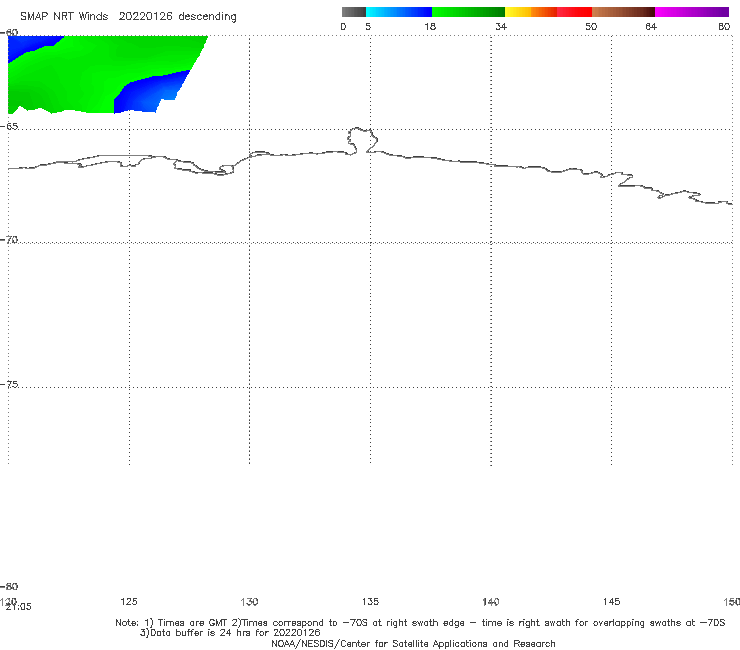
Task: Click the 'NOAA/NESDIS/Center for Satellite Applications and Research' credit
Action: pyautogui.click(x=413, y=643)
